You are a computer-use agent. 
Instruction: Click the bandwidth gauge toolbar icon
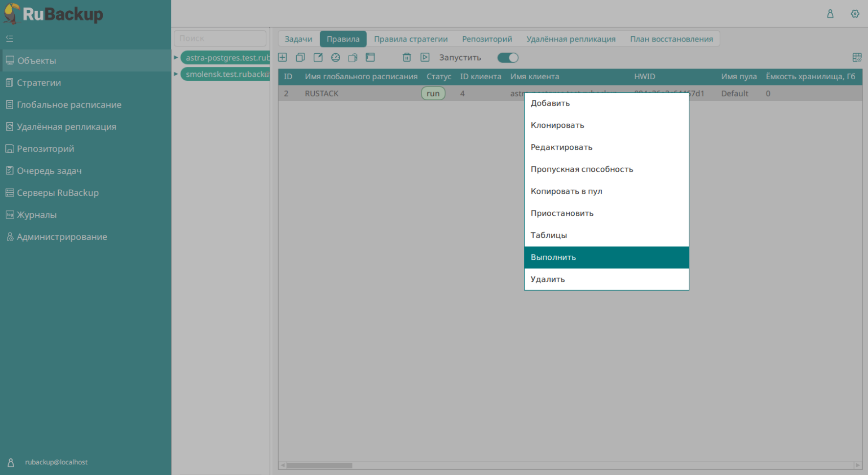click(x=335, y=58)
